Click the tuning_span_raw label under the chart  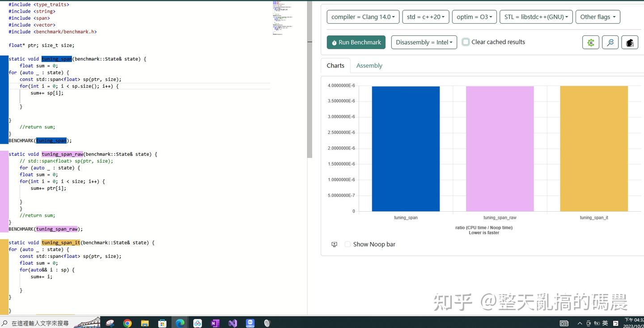(500, 218)
